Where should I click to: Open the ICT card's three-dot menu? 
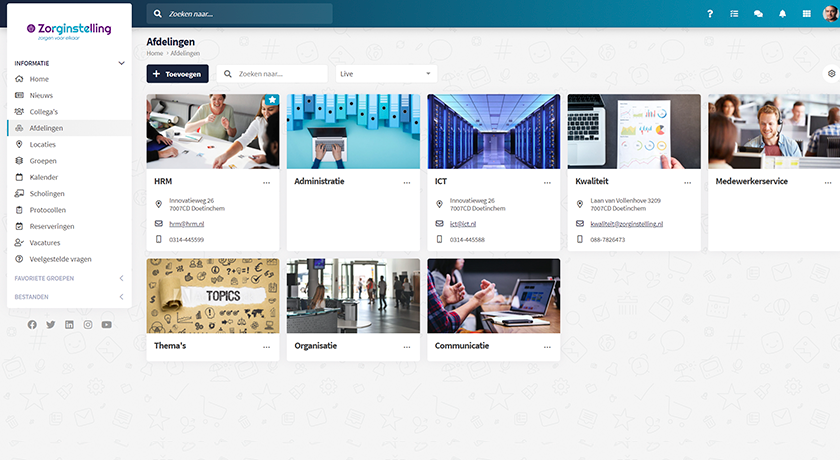(x=547, y=183)
